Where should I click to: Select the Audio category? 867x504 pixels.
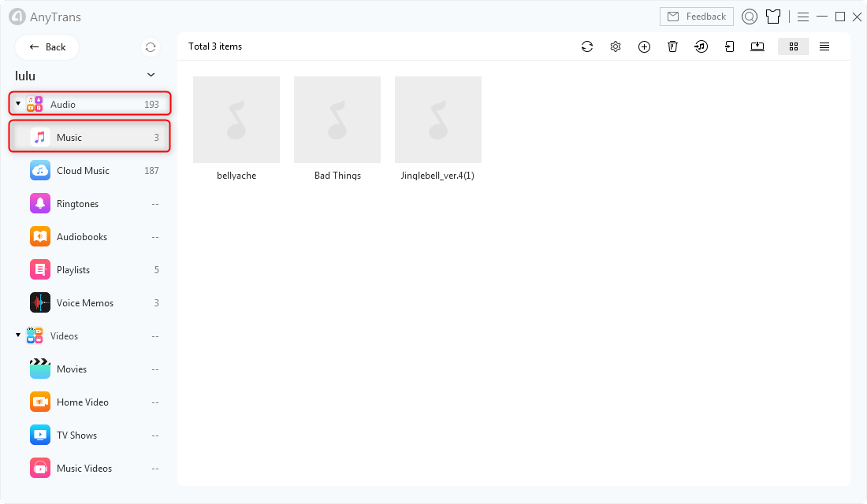click(90, 104)
